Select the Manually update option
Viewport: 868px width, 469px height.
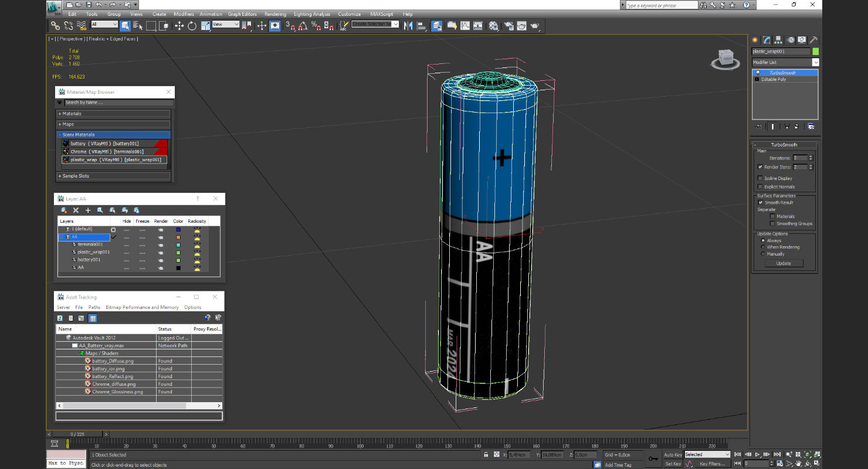point(763,254)
